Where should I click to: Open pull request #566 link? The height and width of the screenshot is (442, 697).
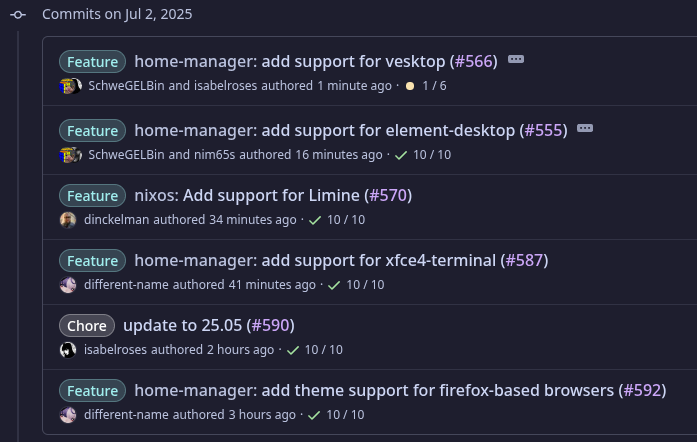pyautogui.click(x=473, y=61)
